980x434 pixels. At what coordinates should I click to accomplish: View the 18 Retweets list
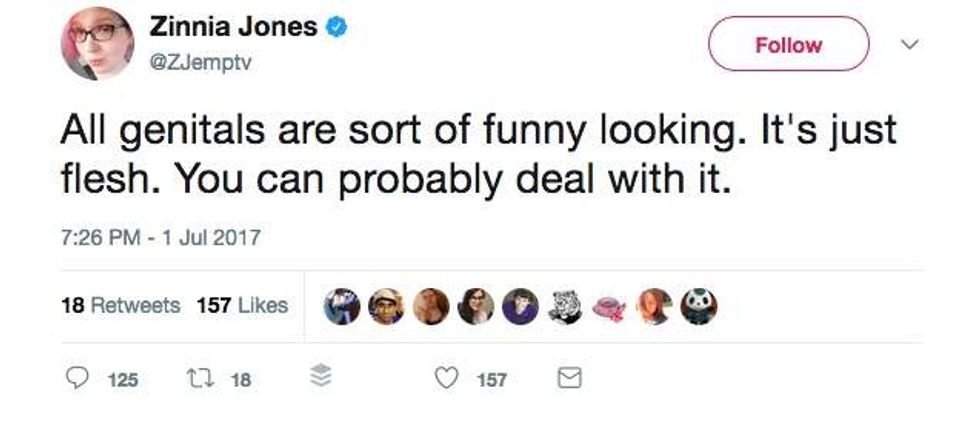119,305
